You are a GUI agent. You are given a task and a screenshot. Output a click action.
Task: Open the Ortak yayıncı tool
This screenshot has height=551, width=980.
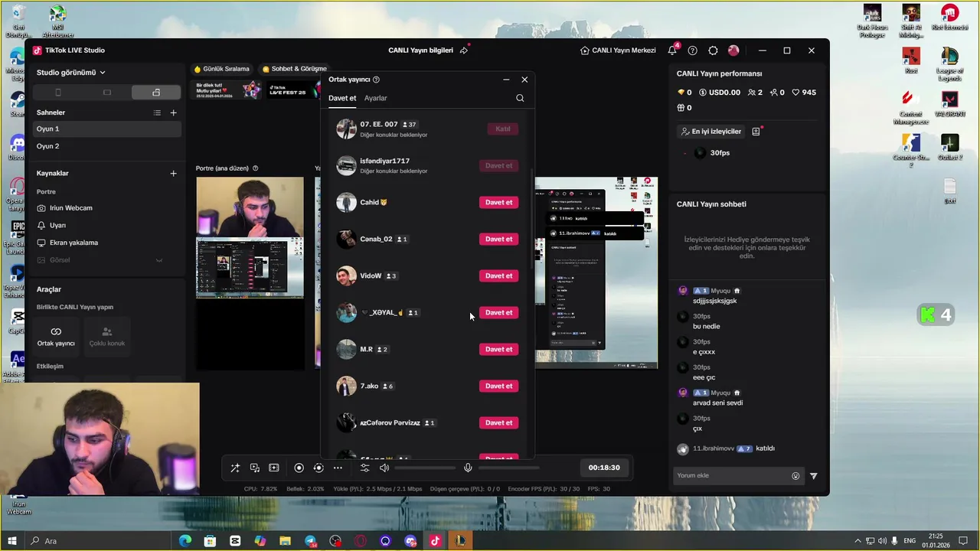(x=56, y=336)
